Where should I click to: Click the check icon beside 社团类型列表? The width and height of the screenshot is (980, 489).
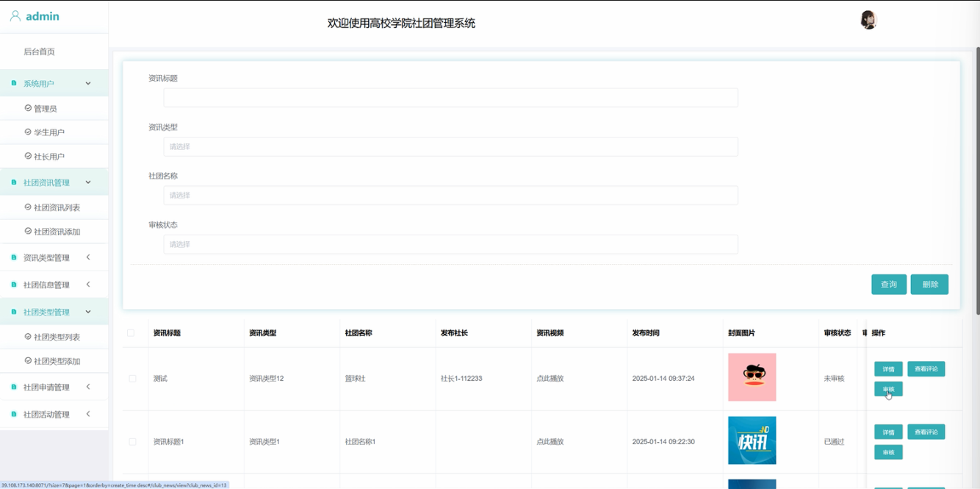(28, 337)
